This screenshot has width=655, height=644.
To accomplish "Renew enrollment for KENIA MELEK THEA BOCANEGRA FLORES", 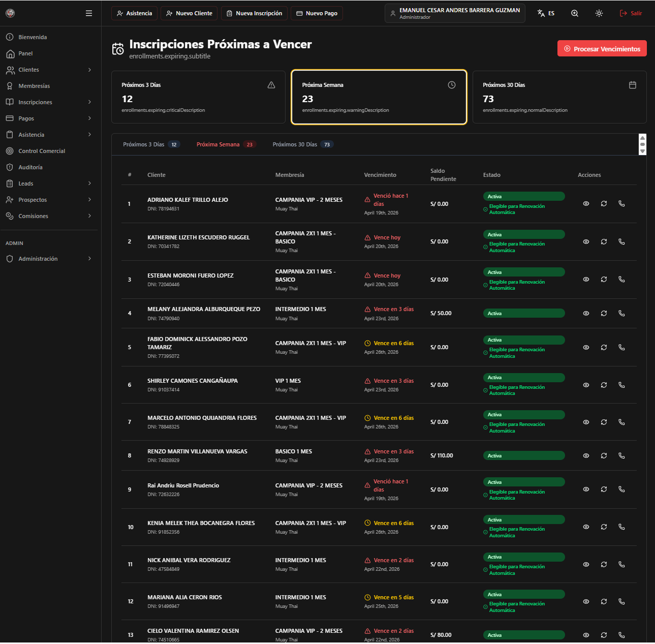I will click(604, 527).
